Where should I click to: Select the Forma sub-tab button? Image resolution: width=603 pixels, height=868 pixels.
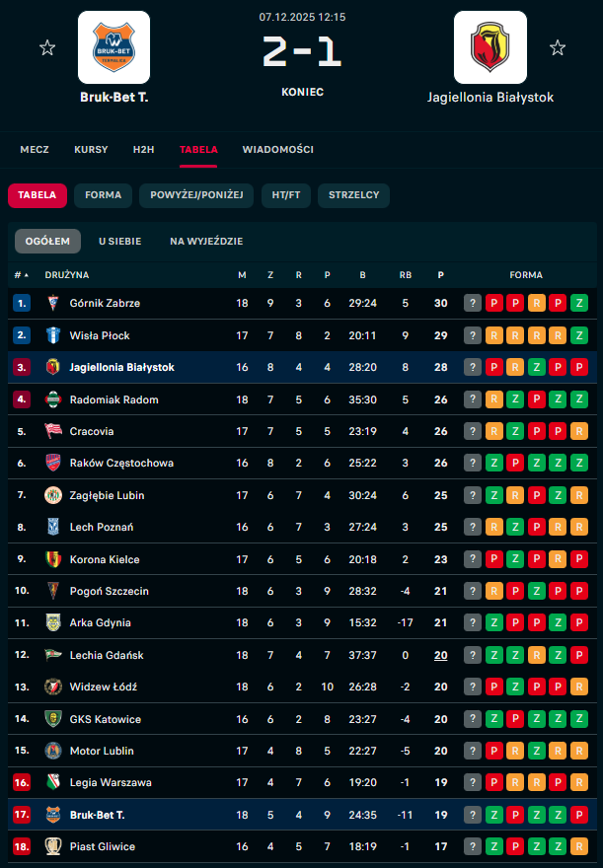[103, 195]
